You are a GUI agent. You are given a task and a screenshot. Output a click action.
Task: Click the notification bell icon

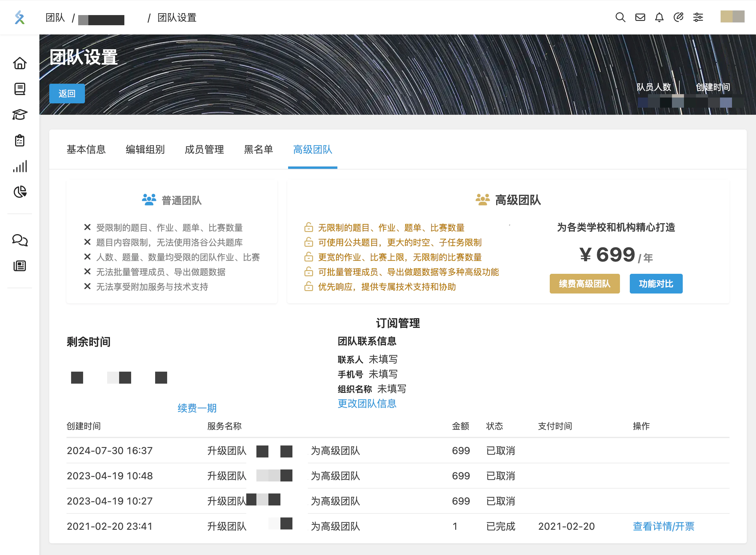659,17
